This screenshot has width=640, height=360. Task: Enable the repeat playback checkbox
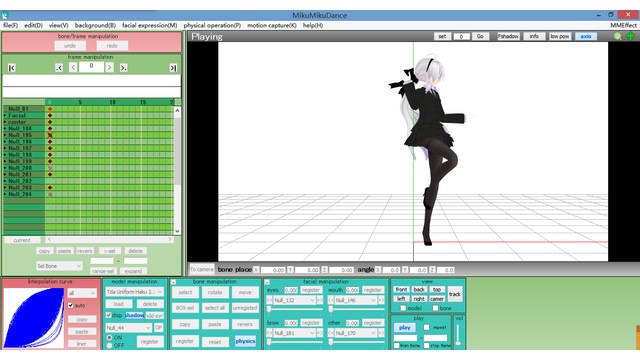[427, 327]
